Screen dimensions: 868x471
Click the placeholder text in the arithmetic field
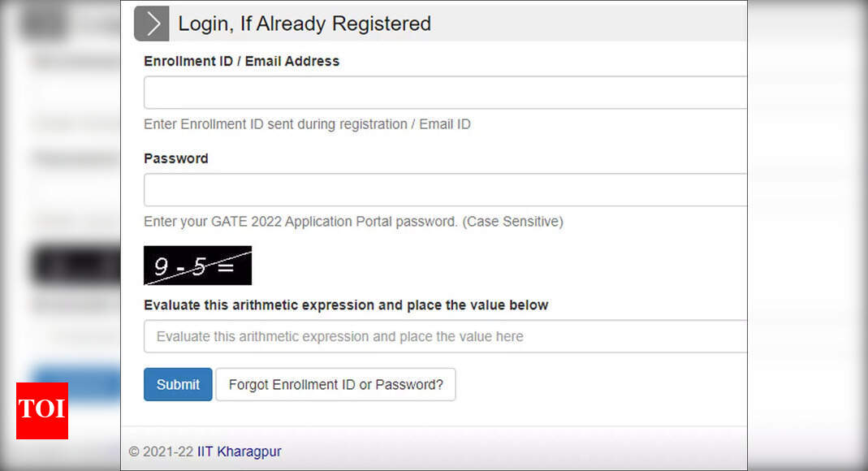339,335
